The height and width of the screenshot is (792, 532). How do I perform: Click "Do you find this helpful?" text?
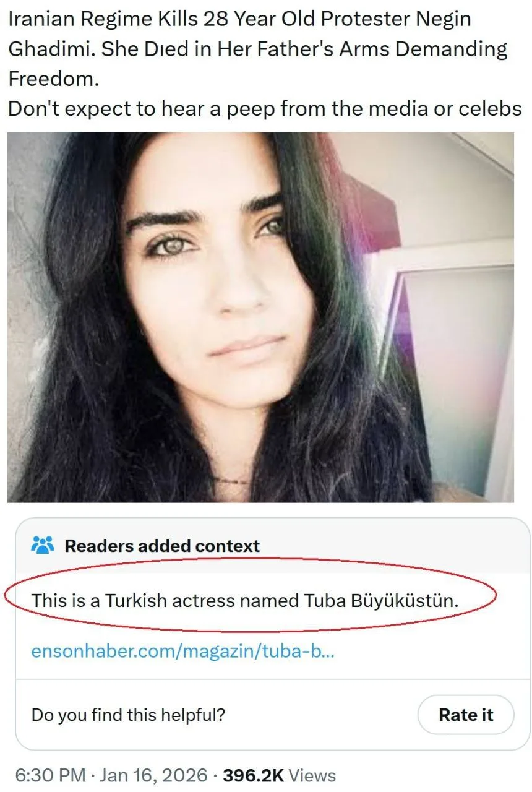pyautogui.click(x=128, y=715)
